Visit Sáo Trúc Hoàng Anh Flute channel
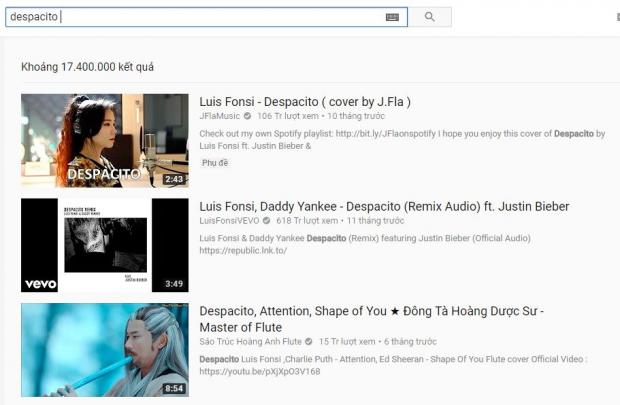620x405 pixels. (249, 342)
